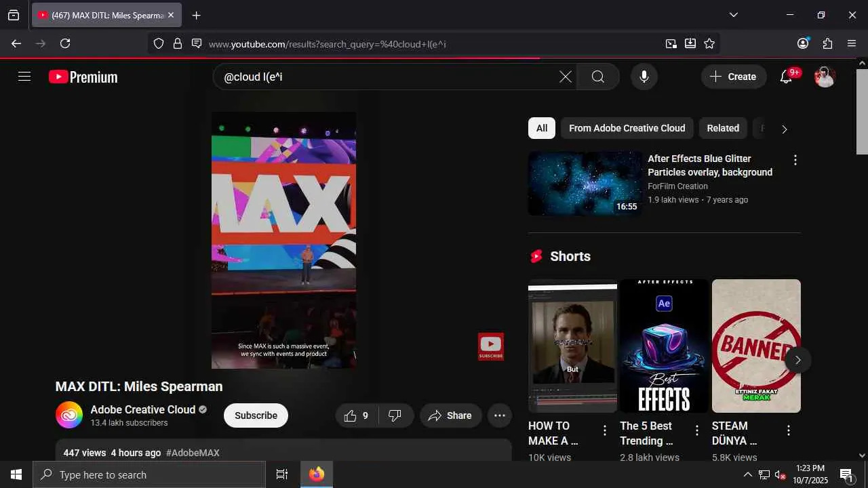Dislike this video

pyautogui.click(x=395, y=415)
